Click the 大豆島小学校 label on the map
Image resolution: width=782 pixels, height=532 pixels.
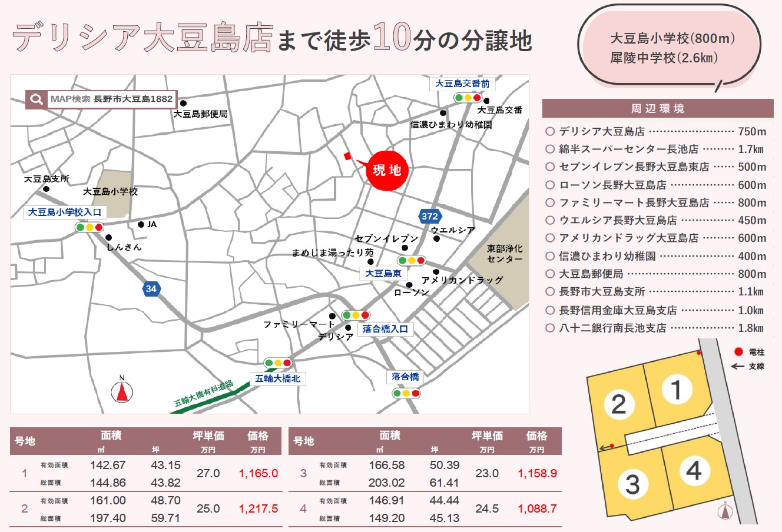tap(110, 191)
